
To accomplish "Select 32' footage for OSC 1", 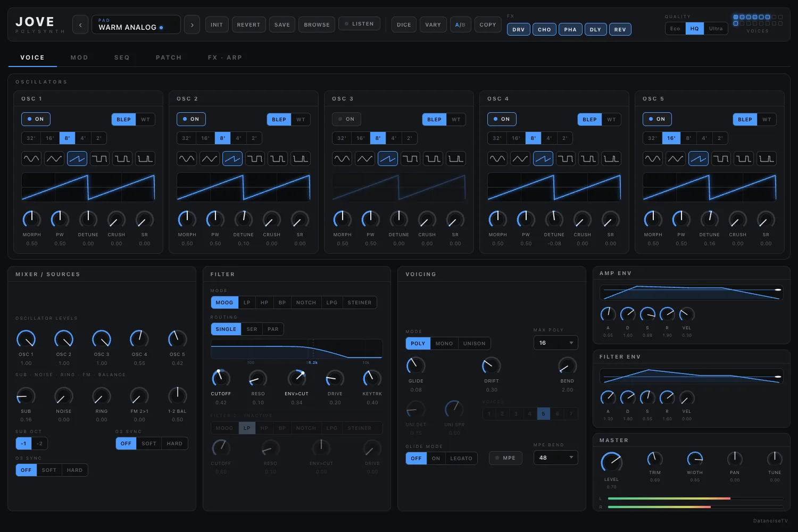I will coord(31,138).
